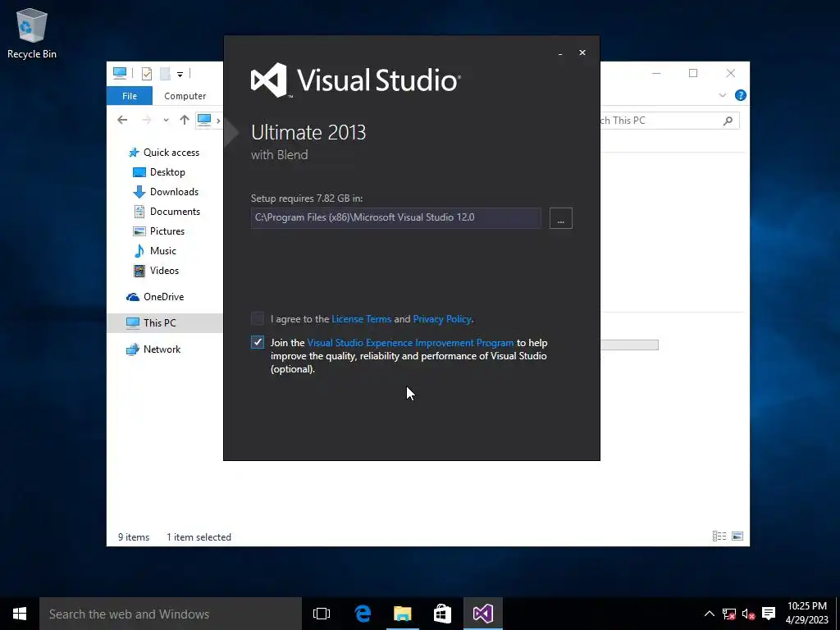Launch Microsoft Edge from the taskbar
This screenshot has height=630, width=840.
[x=363, y=614]
